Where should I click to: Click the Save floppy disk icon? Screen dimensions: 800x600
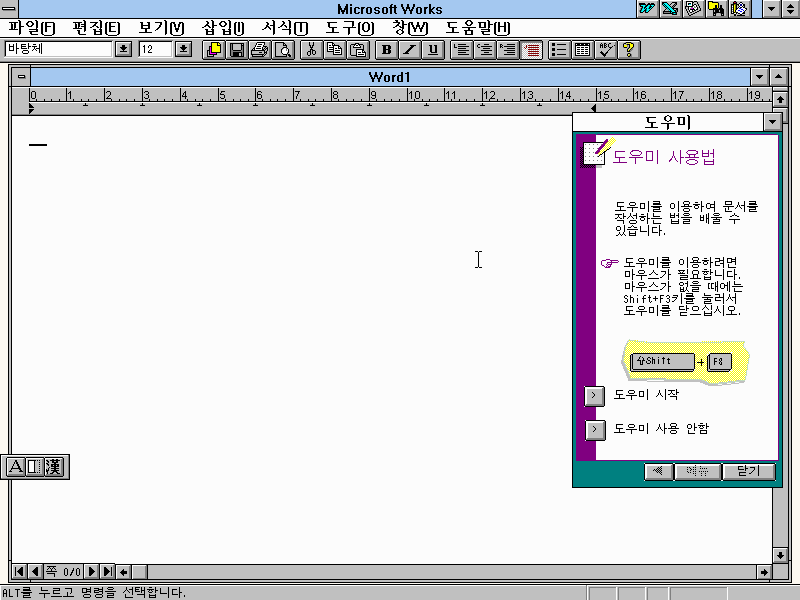tap(237, 49)
